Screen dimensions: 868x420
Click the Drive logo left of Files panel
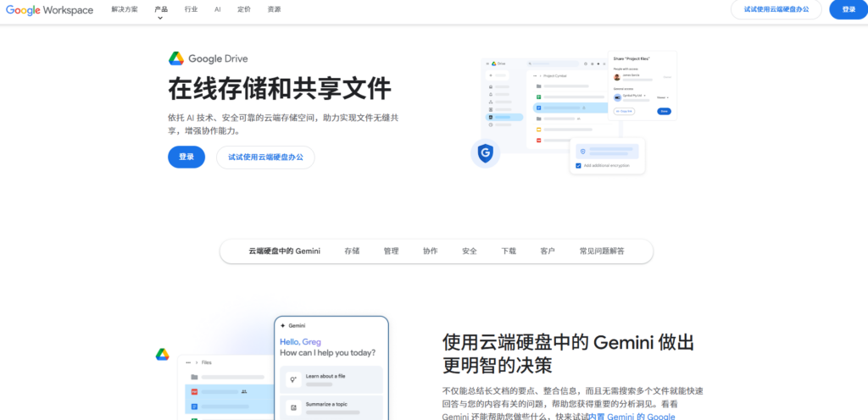(x=162, y=354)
